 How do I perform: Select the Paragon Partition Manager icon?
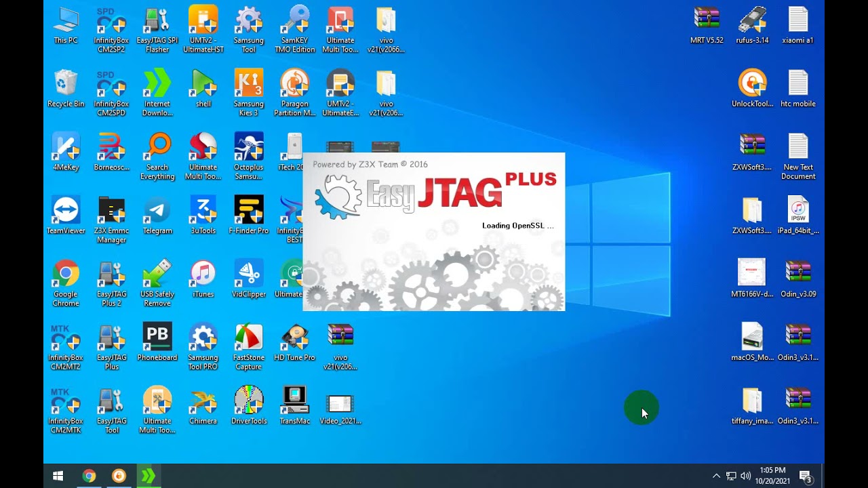[294, 94]
